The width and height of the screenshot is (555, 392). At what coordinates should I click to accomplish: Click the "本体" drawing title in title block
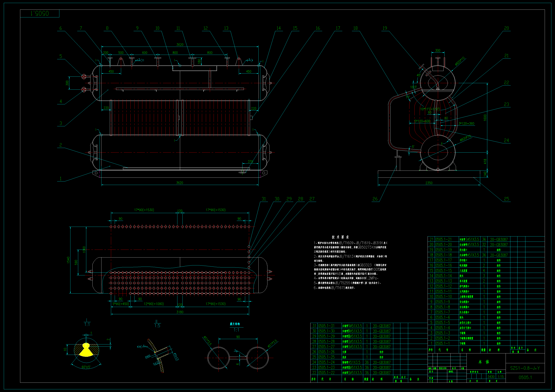(483, 362)
